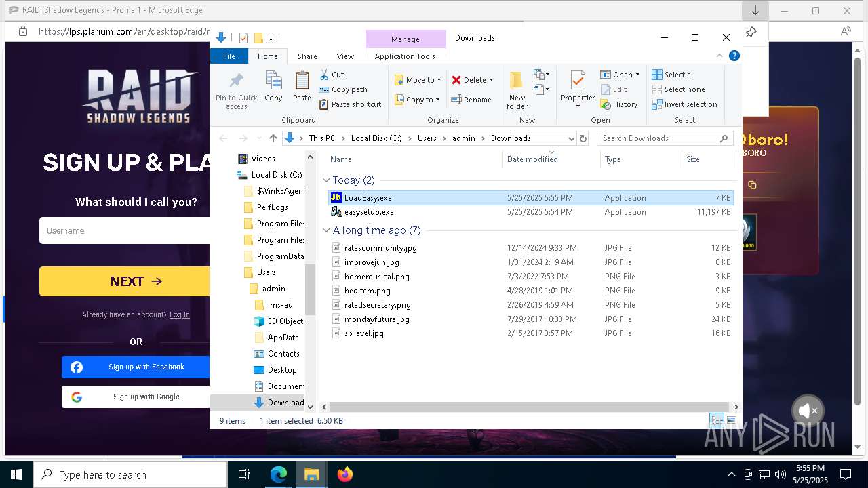Select the Home ribbon tab
Screen dimensions: 868x488
[x=267, y=56]
